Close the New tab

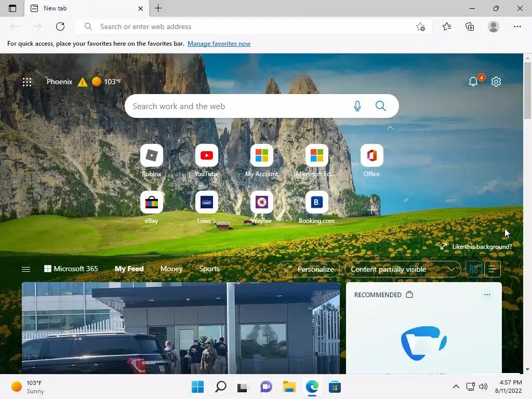point(140,8)
